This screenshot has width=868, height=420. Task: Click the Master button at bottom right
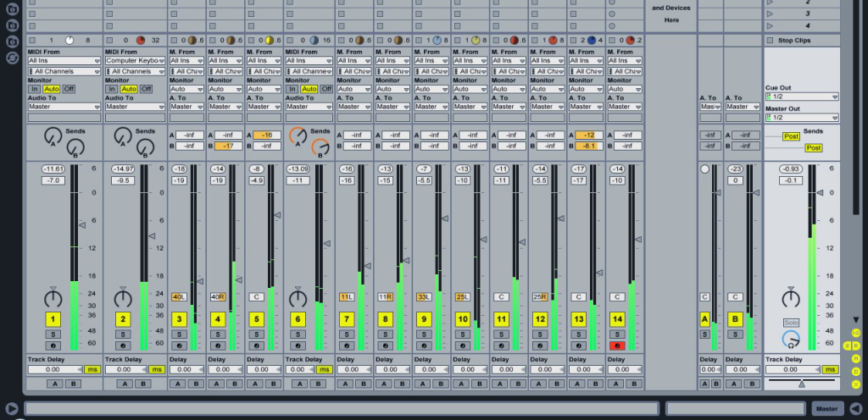[826, 409]
